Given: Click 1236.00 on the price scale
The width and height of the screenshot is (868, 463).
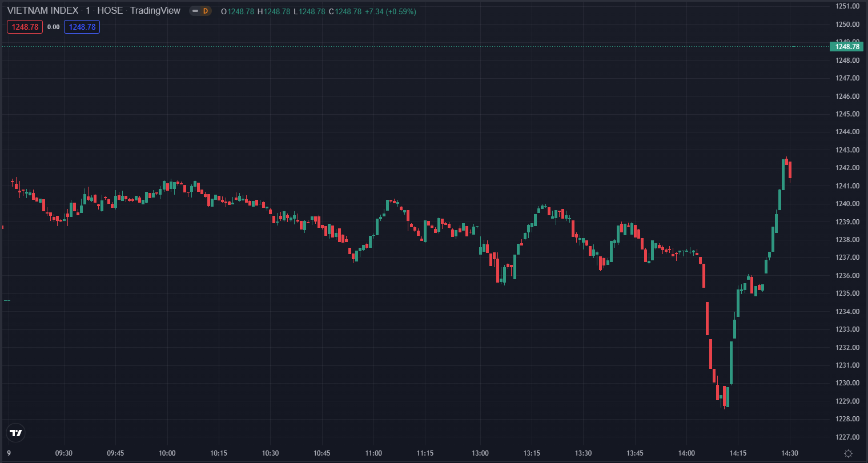Looking at the screenshot, I should coord(847,276).
